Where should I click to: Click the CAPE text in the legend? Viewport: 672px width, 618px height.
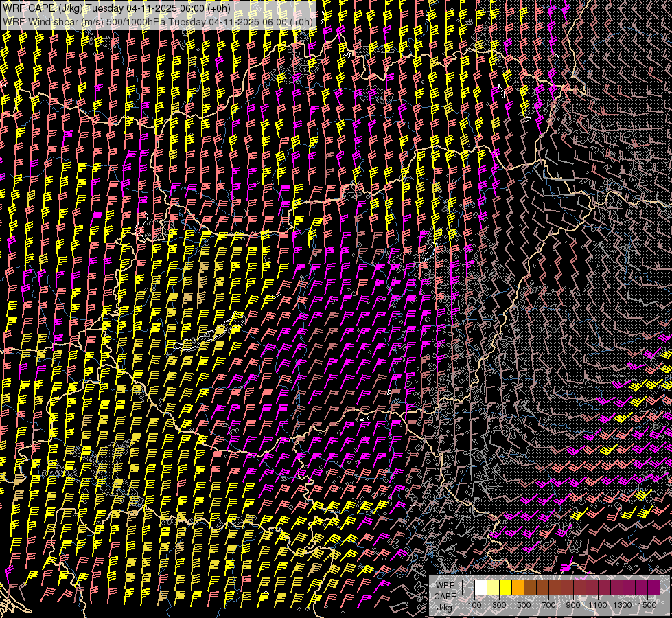pos(445,596)
